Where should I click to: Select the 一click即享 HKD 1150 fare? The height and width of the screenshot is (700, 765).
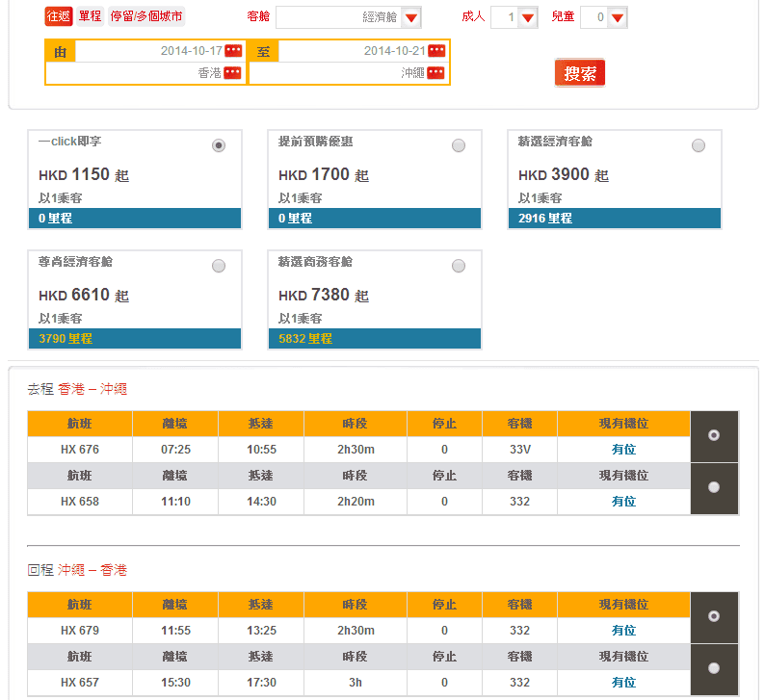click(x=219, y=145)
